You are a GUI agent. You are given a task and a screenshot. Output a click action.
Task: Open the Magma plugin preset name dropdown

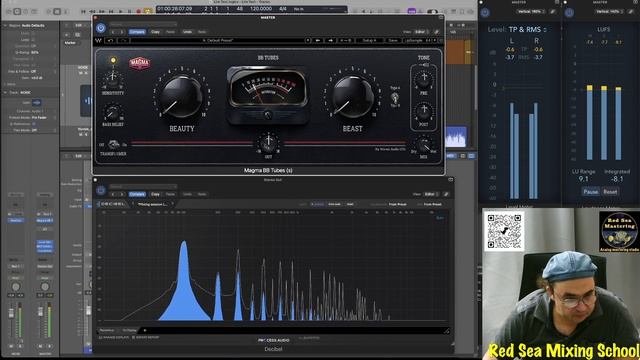tap(143, 24)
